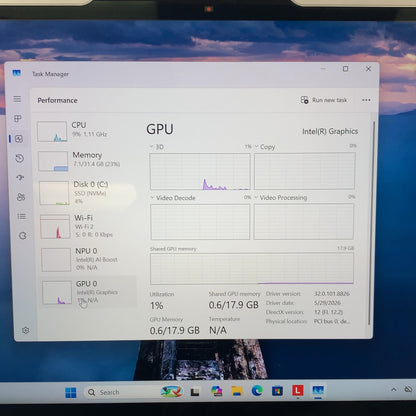416x416 pixels.
Task: Open the red L app on taskbar
Action: [x=298, y=390]
